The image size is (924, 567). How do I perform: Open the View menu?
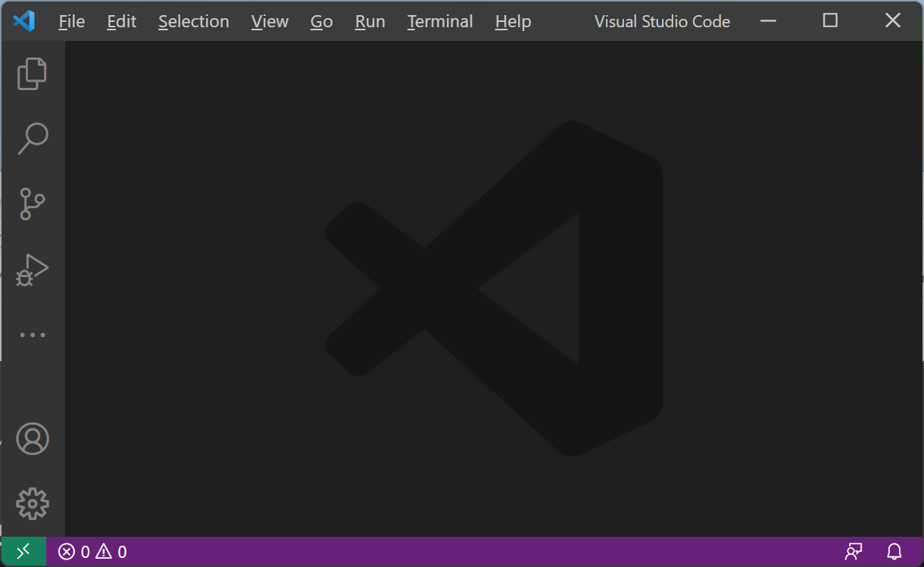[270, 22]
